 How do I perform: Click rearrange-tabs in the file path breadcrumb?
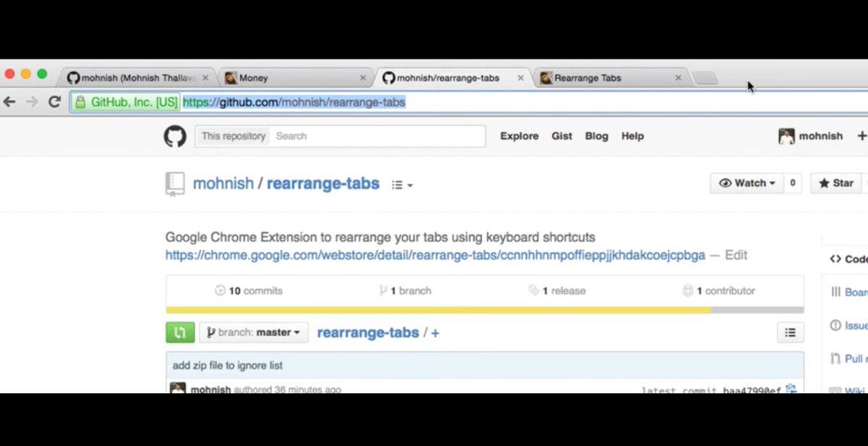point(368,333)
